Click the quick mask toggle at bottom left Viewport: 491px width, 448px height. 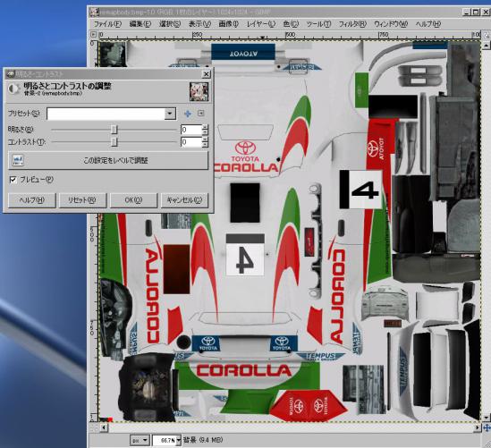click(93, 427)
